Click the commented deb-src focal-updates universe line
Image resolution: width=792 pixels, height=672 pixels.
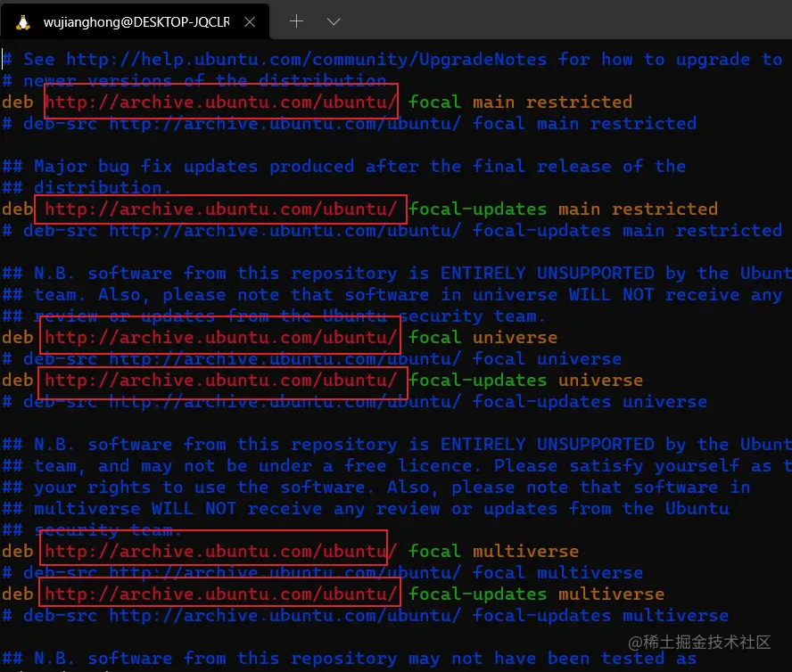pos(355,402)
